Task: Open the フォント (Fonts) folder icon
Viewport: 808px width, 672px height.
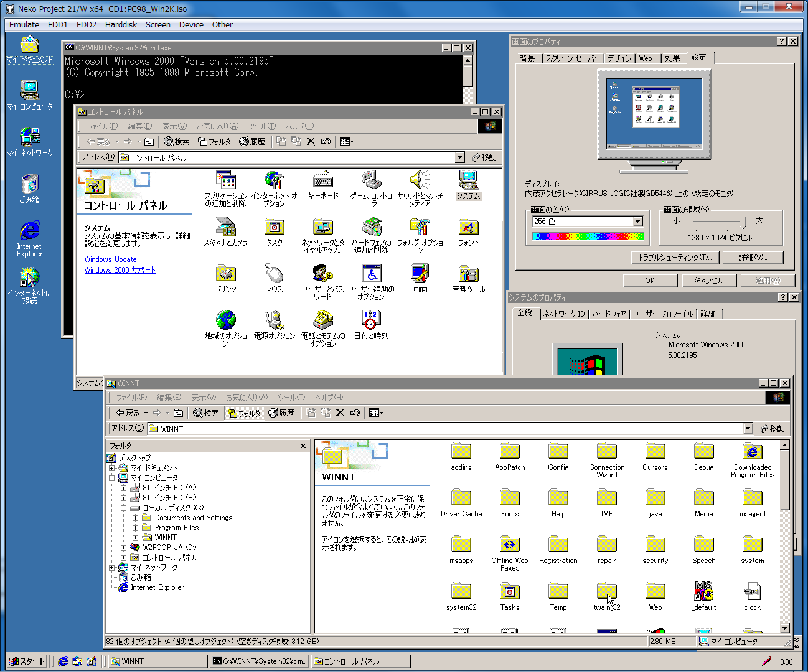Action: 468,228
